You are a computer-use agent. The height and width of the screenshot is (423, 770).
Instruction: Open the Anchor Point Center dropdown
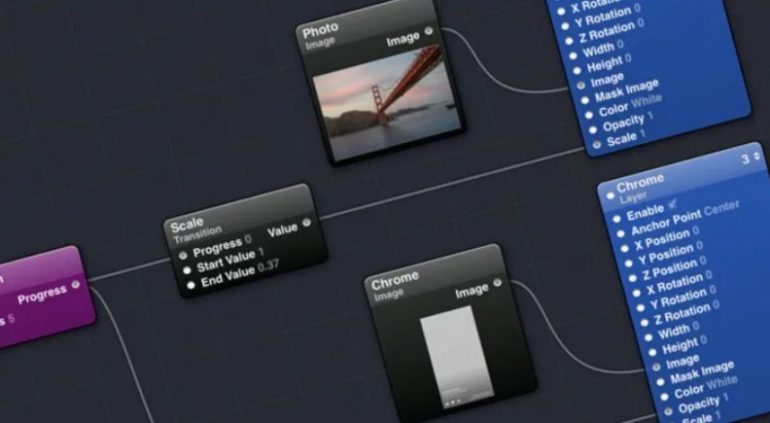[721, 209]
